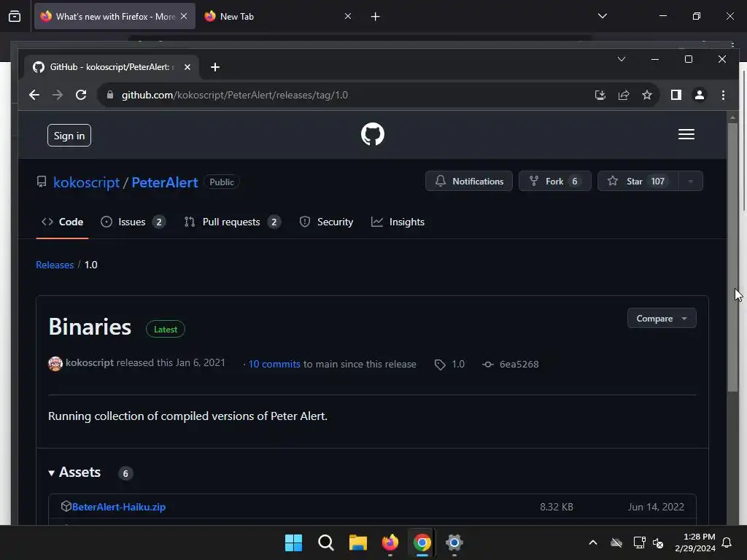
Task: Open Firefox list all tabs chevron
Action: pyautogui.click(x=602, y=16)
